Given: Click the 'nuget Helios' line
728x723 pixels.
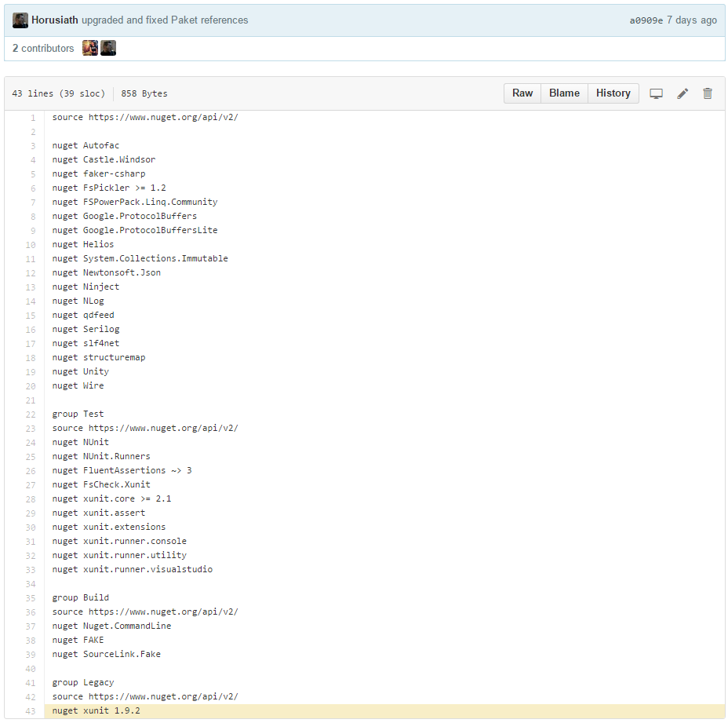Looking at the screenshot, I should click(83, 244).
